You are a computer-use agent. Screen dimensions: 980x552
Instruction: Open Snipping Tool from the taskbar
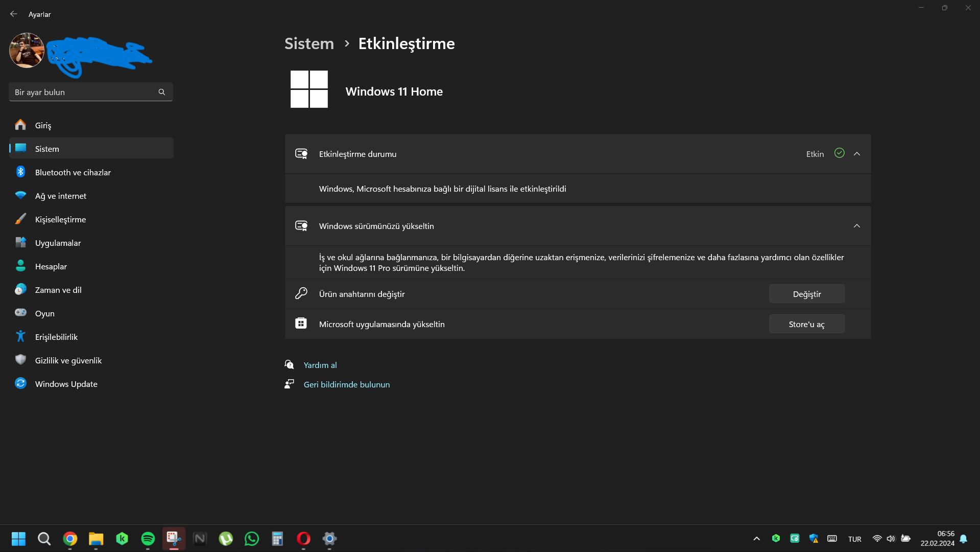point(174,539)
